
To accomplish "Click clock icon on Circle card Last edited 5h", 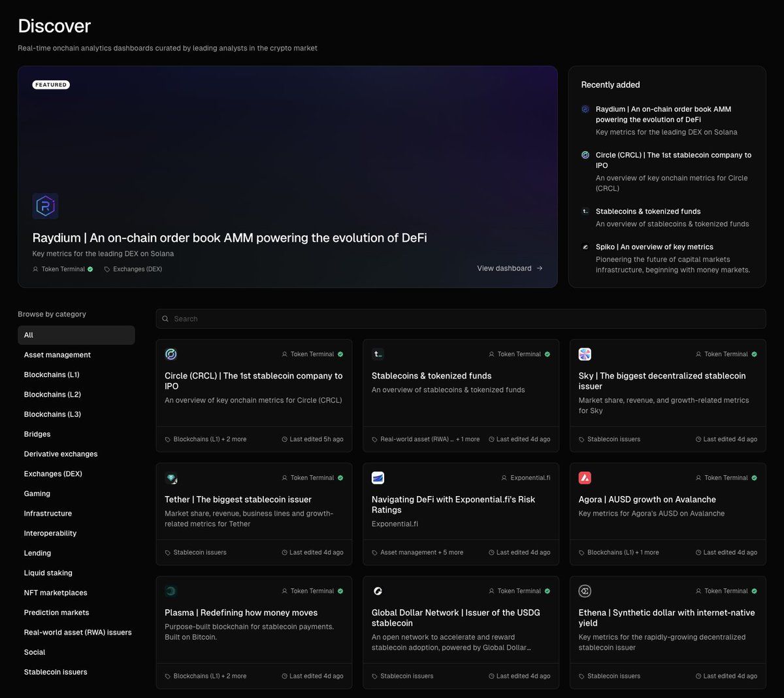I will [x=284, y=439].
